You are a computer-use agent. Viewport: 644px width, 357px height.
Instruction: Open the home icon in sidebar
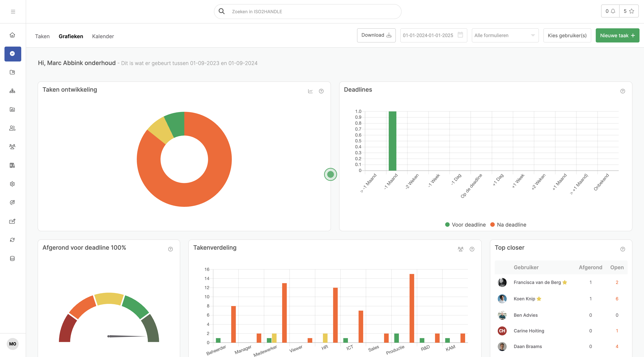tap(12, 35)
